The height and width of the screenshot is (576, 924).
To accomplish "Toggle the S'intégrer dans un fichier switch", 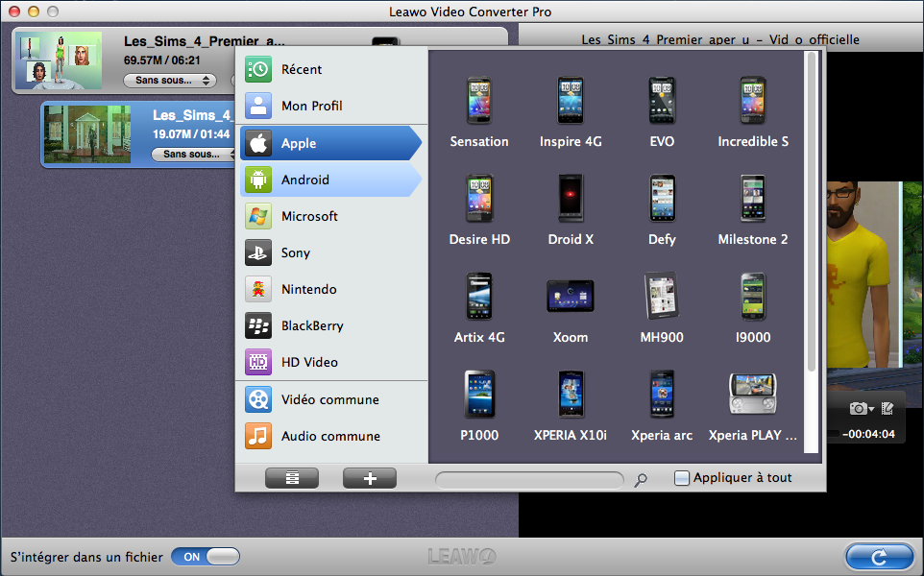I will [206, 557].
